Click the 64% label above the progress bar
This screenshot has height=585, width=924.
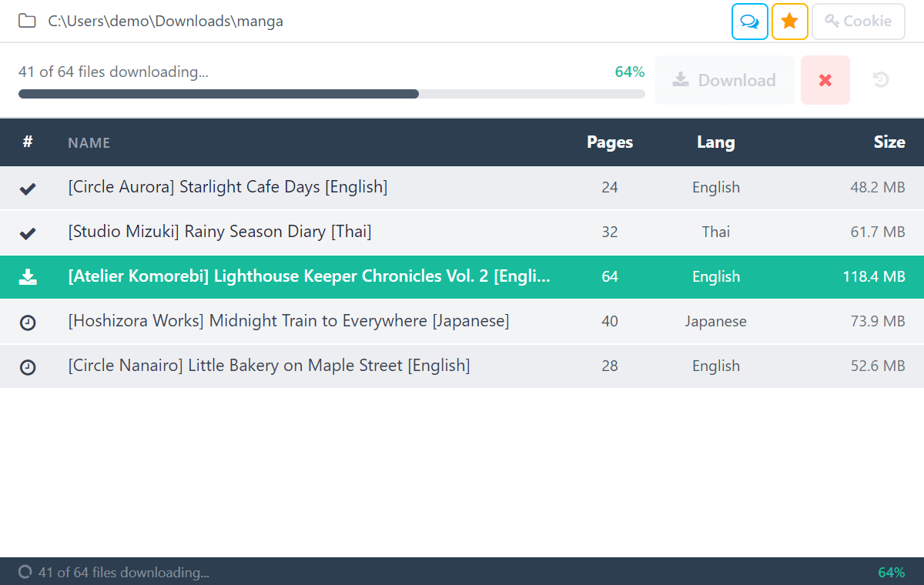tap(630, 72)
